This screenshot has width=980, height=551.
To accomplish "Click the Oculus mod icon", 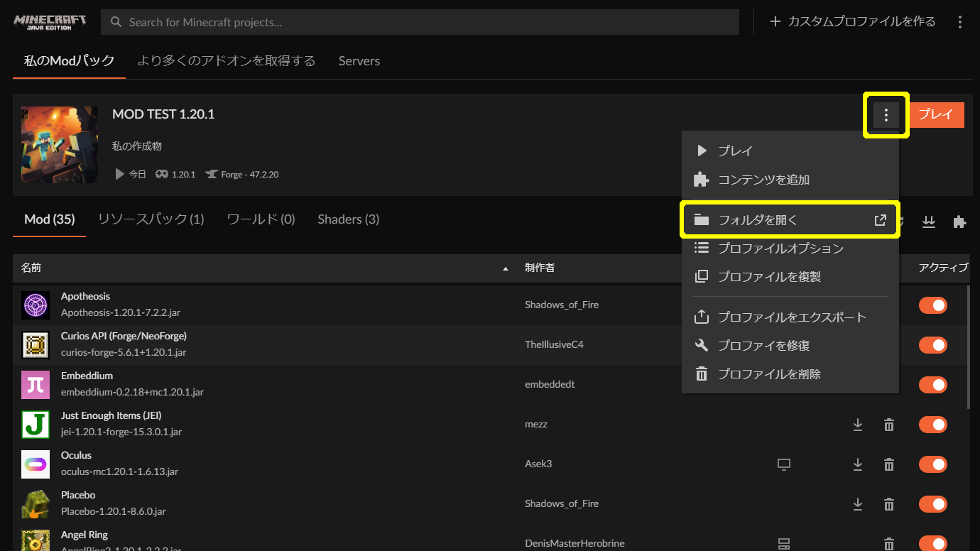I will coord(36,464).
